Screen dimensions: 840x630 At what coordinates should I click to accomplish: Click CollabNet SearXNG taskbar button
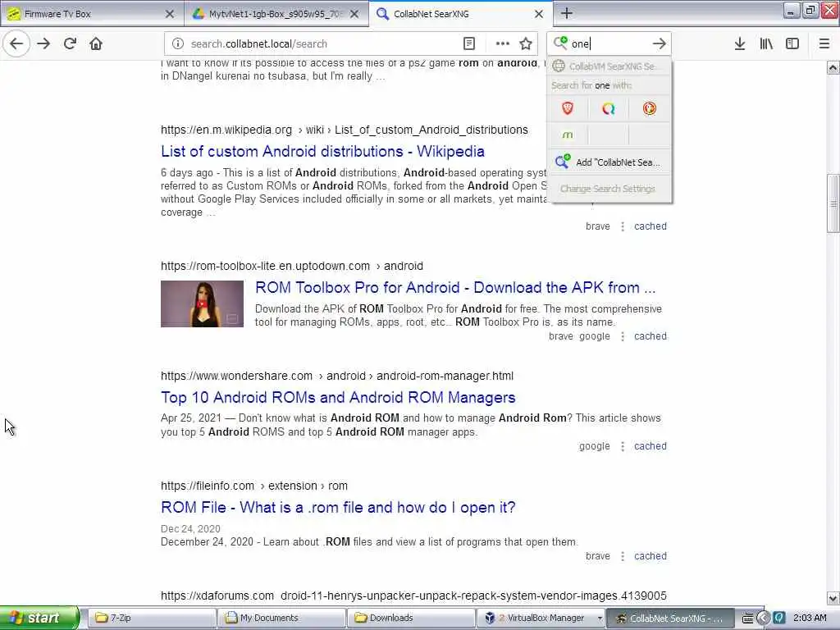pos(669,618)
